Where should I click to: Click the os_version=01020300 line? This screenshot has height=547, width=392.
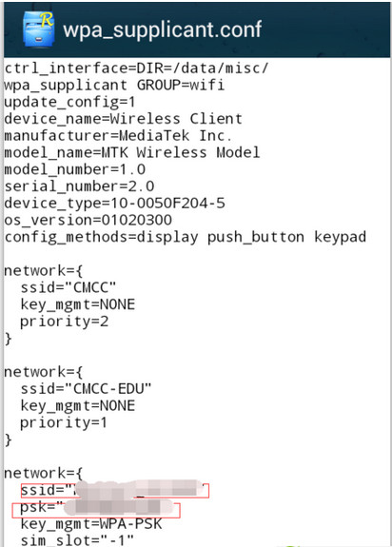pos(88,220)
